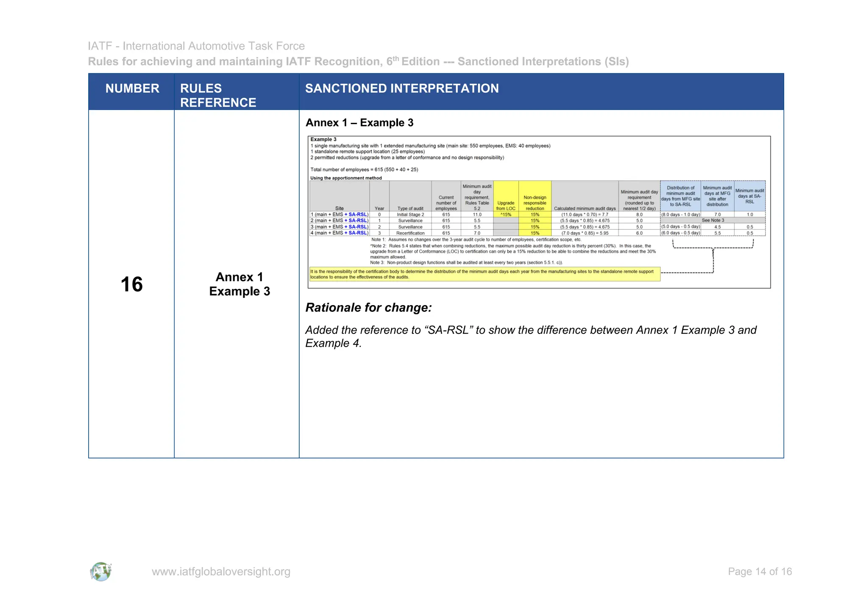
Task: Click the SANCTIONED INTERPRETATION header
Action: [x=402, y=89]
